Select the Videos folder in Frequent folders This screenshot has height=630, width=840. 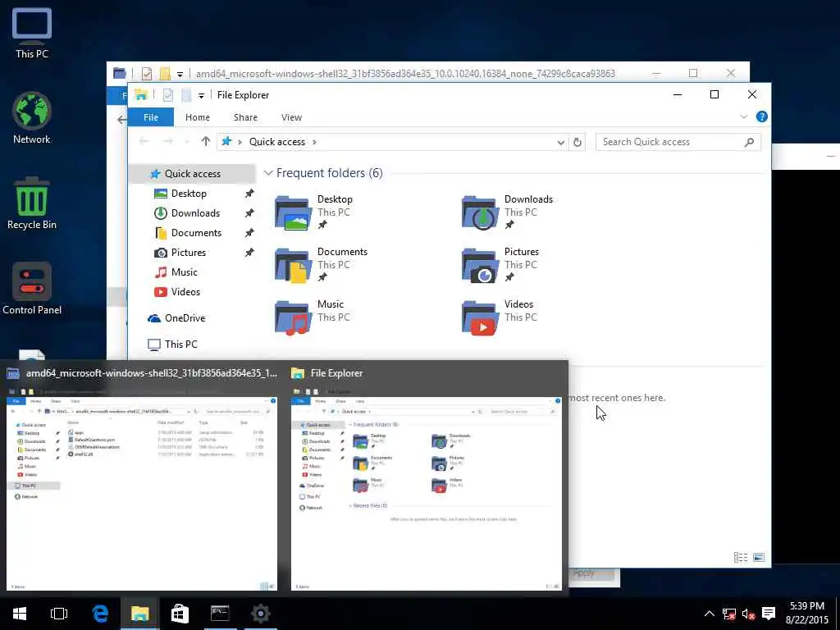pos(498,317)
